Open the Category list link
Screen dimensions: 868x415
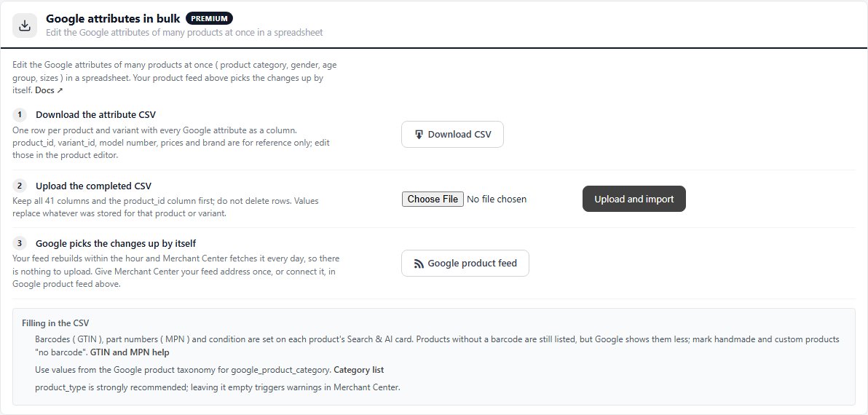[359, 370]
